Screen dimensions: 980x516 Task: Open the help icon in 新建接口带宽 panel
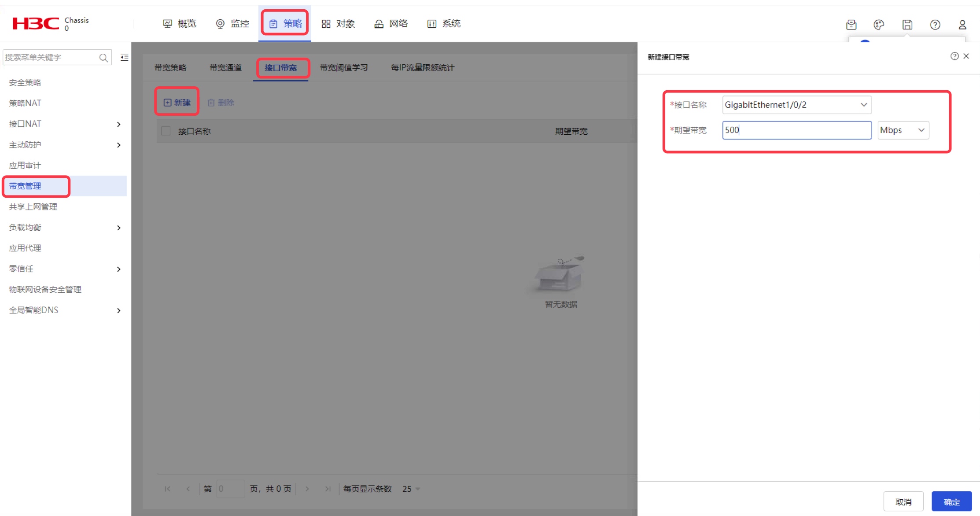[x=954, y=56]
